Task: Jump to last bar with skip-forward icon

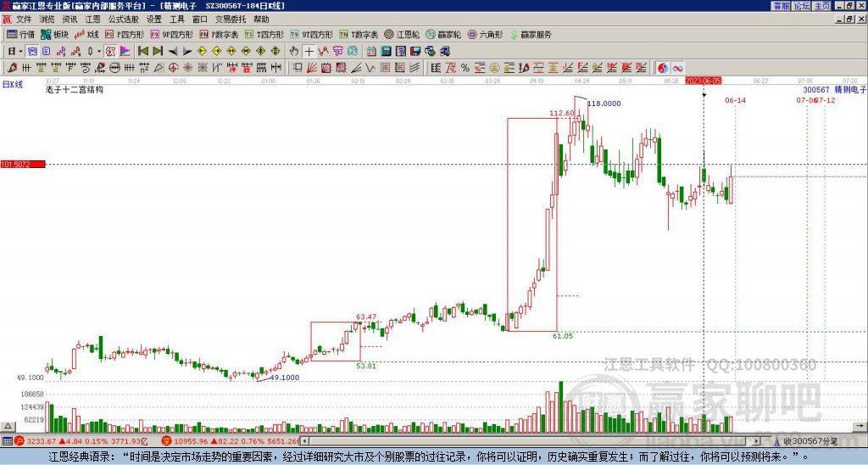Action: coord(158,52)
